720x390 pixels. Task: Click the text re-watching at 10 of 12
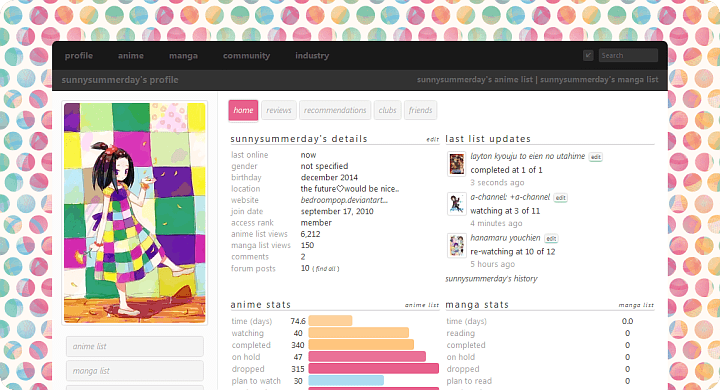click(512, 252)
